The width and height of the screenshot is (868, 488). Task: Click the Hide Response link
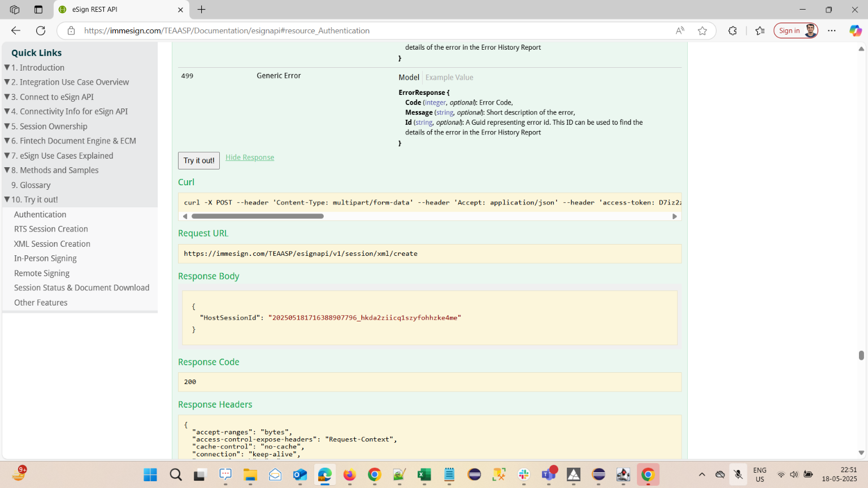point(249,158)
